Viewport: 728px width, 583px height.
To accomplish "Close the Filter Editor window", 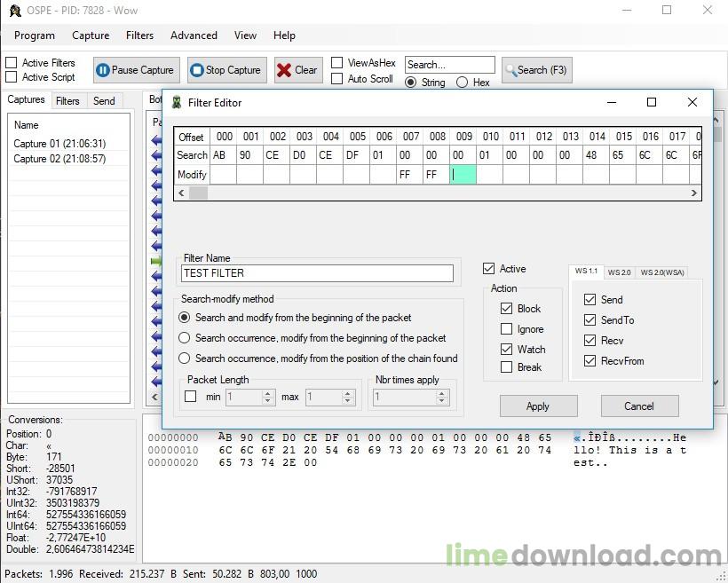I will click(692, 102).
